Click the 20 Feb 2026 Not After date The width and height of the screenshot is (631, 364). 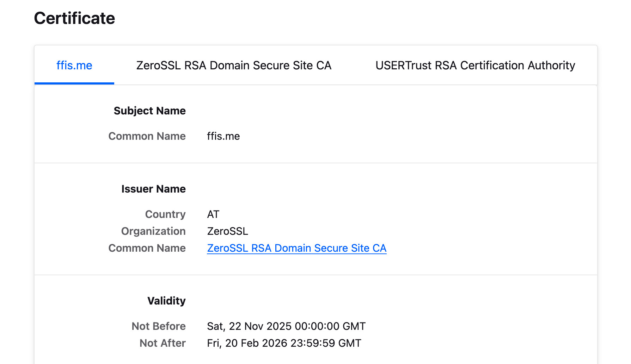(x=284, y=343)
